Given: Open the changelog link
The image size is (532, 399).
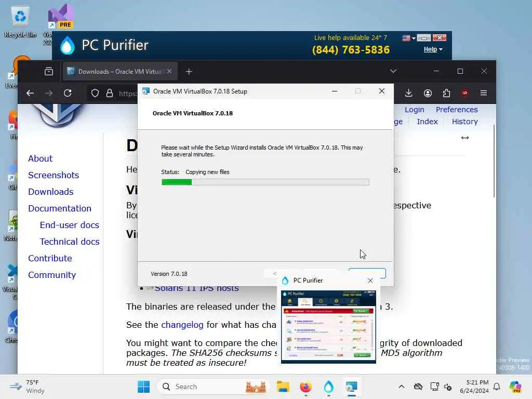Looking at the screenshot, I should pos(182,325).
